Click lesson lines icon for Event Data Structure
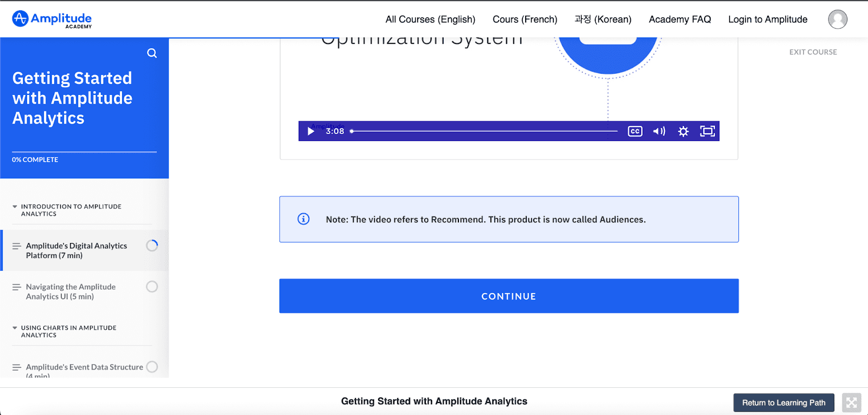Image resolution: width=868 pixels, height=415 pixels. 17,367
